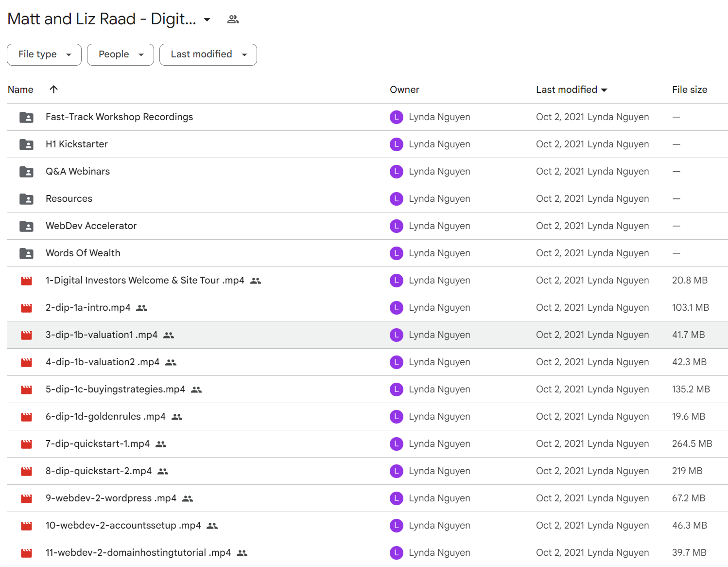The height and width of the screenshot is (567, 728).
Task: Click the File size column header
Action: [x=690, y=89]
